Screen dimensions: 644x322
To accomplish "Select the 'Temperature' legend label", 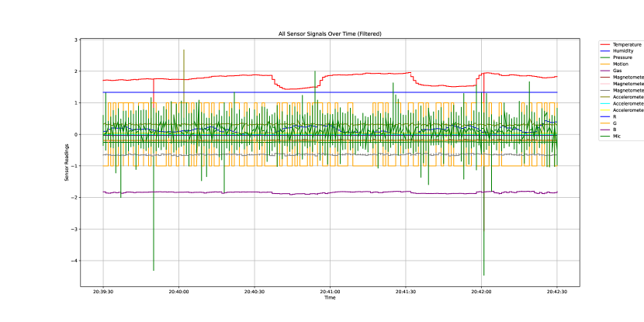I will pyautogui.click(x=627, y=44).
